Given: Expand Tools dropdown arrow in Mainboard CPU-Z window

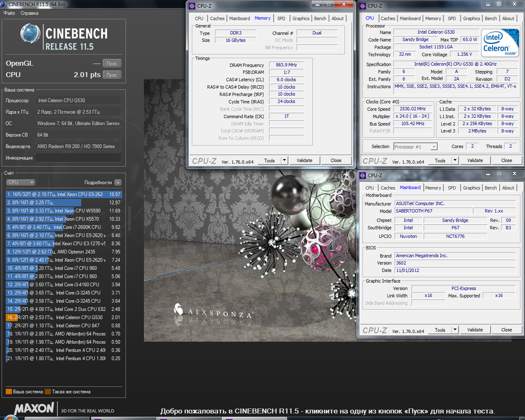Looking at the screenshot, I should (x=455, y=330).
